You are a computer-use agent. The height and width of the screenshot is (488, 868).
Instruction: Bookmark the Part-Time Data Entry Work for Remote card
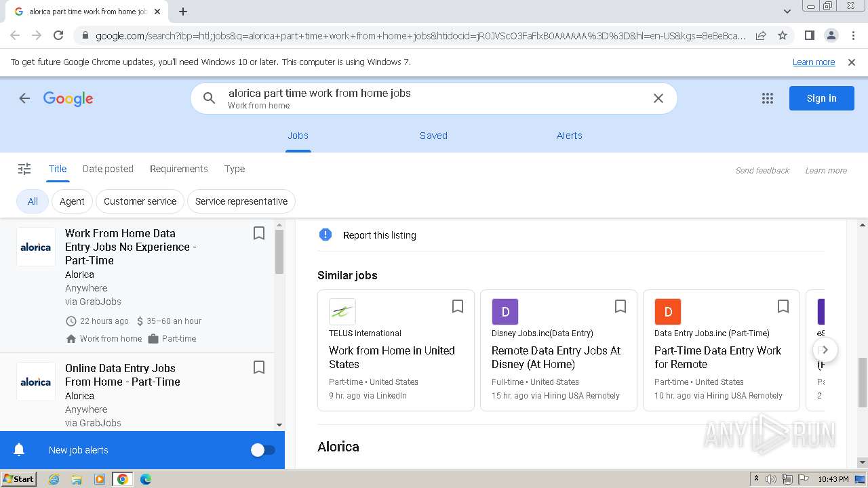783,306
